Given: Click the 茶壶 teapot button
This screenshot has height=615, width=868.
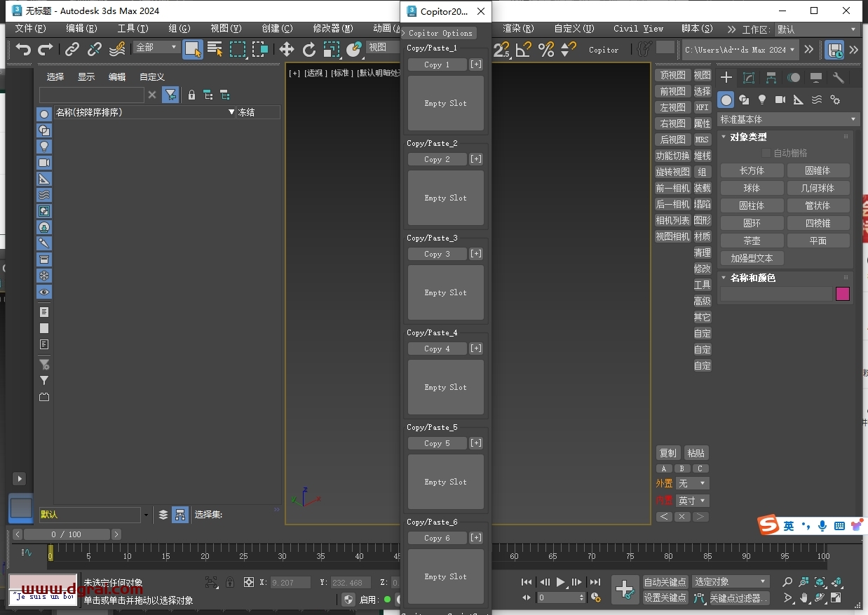Looking at the screenshot, I should tap(752, 241).
